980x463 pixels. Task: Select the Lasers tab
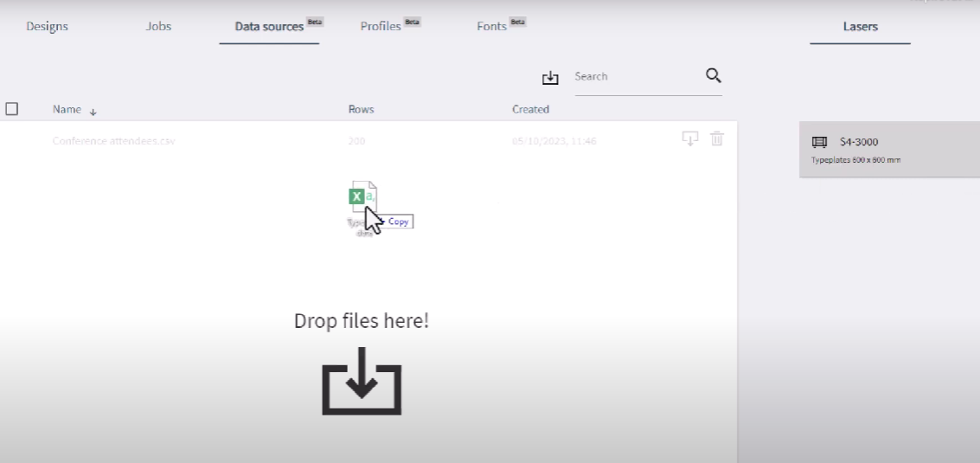[x=860, y=27]
